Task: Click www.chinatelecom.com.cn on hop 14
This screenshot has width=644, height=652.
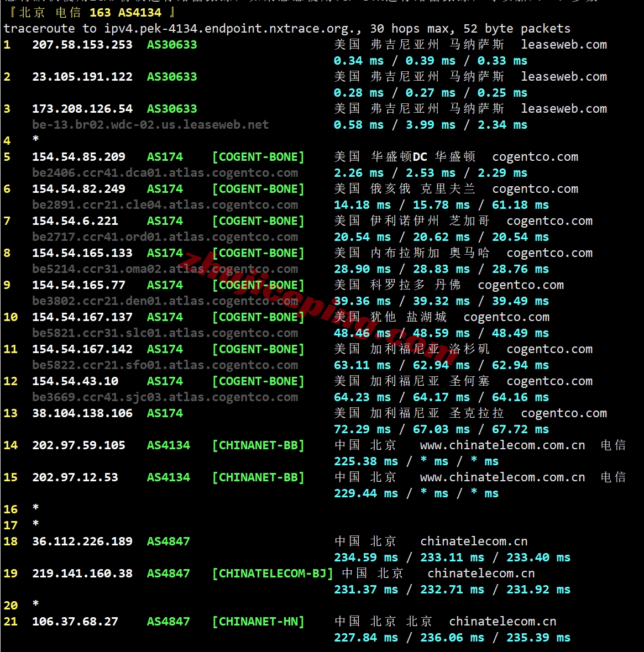Action: [502, 445]
